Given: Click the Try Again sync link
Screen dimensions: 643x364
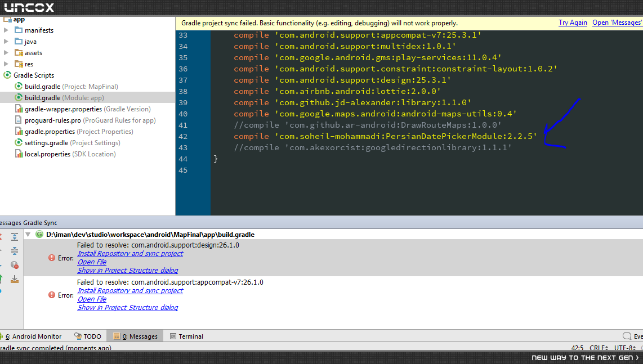Looking at the screenshot, I should click(573, 23).
